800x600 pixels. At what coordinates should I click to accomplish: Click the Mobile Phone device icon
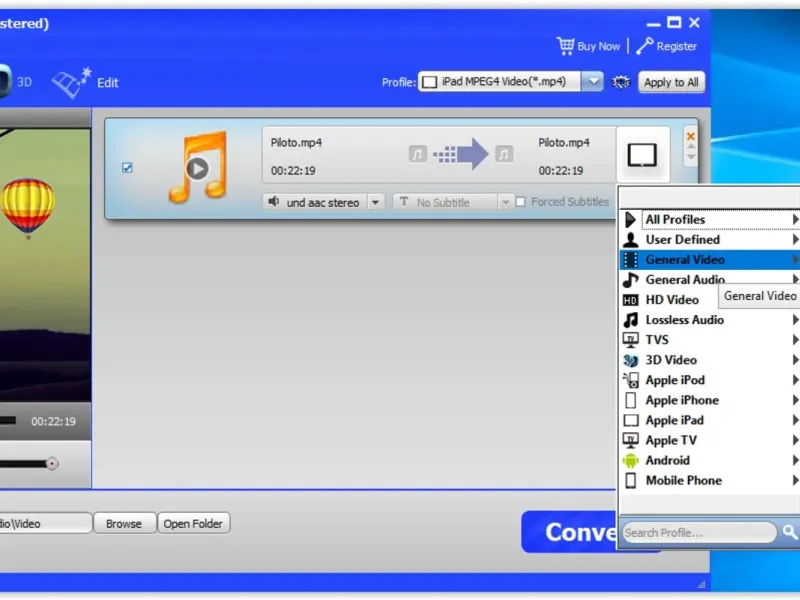click(x=631, y=480)
